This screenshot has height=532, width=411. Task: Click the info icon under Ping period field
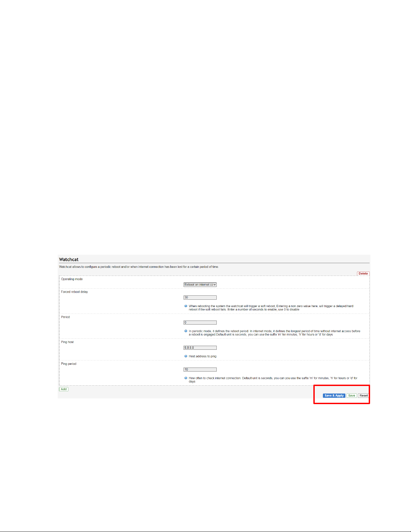[x=186, y=378]
